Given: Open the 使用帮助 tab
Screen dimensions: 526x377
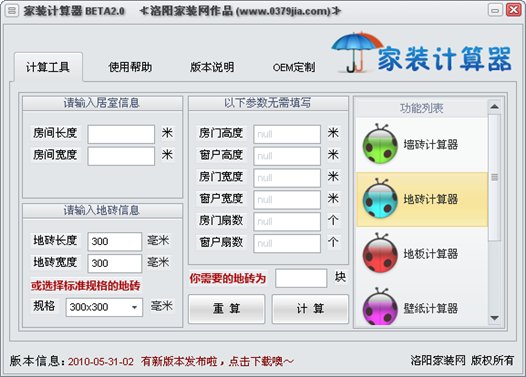Looking at the screenshot, I should pyautogui.click(x=130, y=67).
